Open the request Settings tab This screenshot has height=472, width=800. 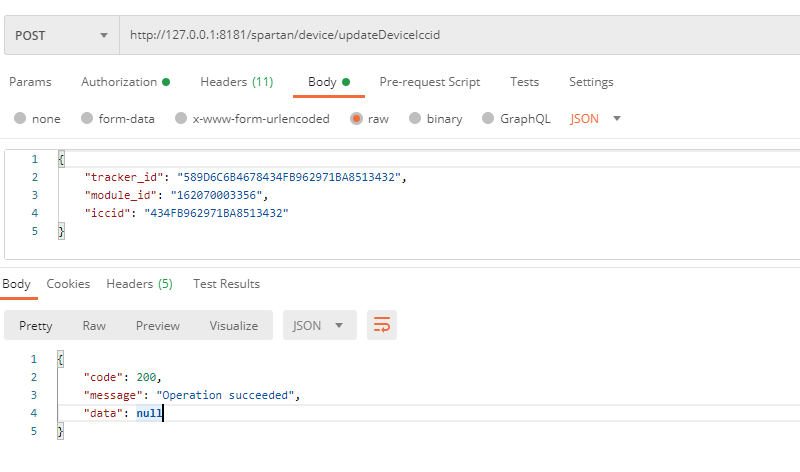point(591,82)
